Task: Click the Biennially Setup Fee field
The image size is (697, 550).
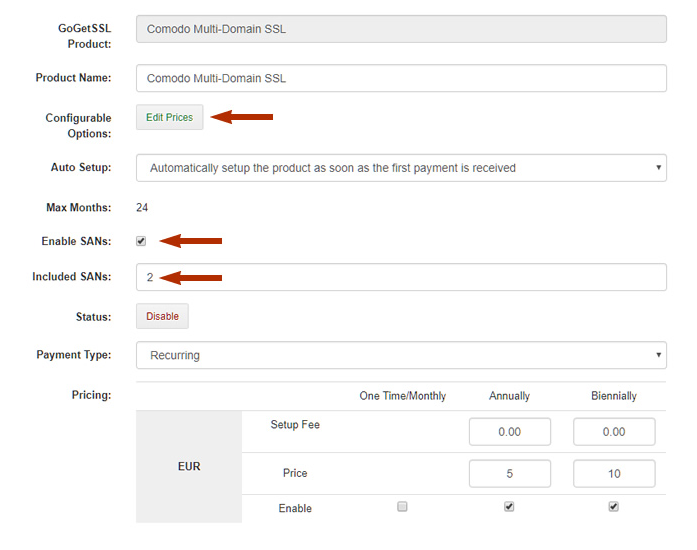Action: tap(614, 431)
